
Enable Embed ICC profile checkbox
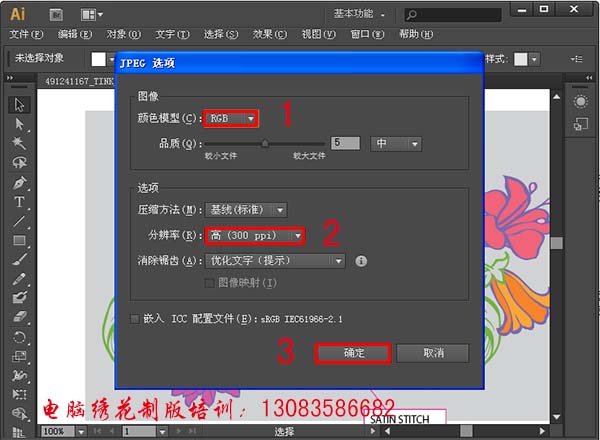pos(135,319)
